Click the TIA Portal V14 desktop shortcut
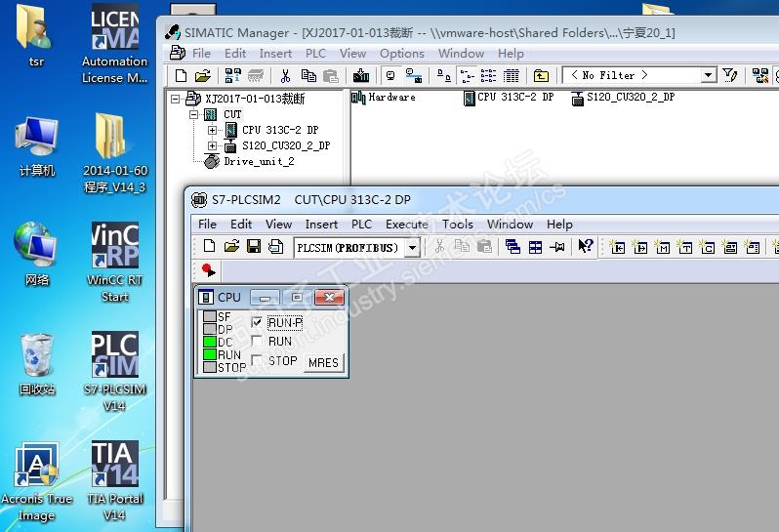Screen dimensions: 779x532 click(x=115, y=481)
